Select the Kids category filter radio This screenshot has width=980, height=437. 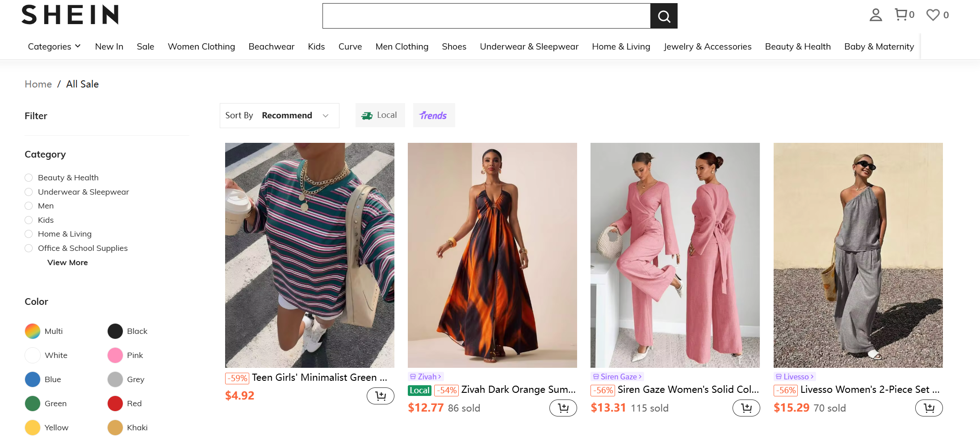[29, 220]
